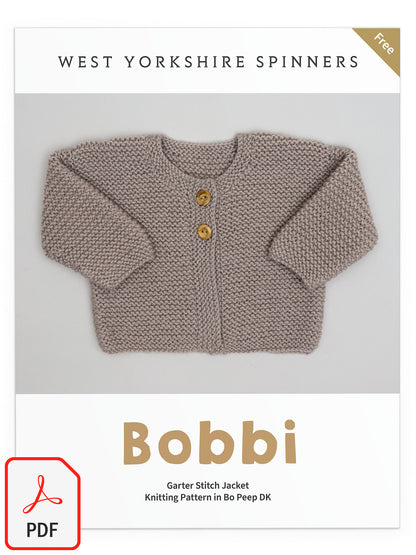Select the Garter Stitch Jacket subtitle
The height and width of the screenshot is (555, 416).
(208, 485)
